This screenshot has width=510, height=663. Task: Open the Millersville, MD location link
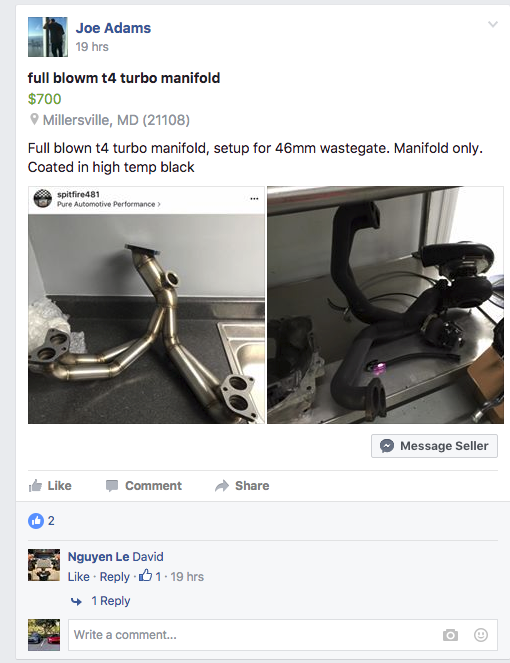pyautogui.click(x=116, y=120)
